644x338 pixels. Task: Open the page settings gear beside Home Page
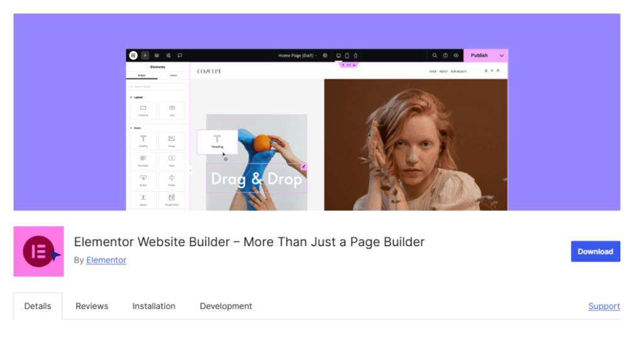coord(325,55)
